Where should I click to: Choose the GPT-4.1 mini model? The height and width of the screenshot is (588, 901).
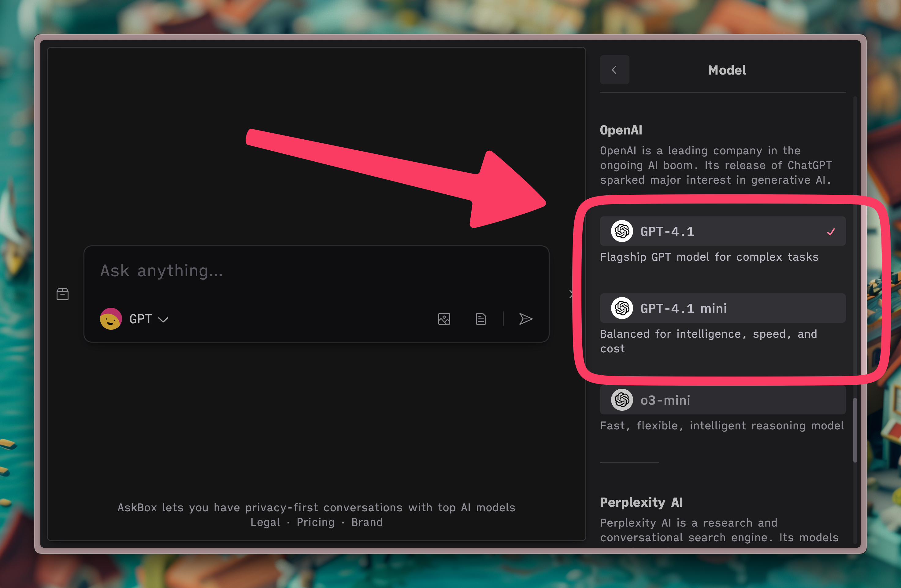click(722, 308)
